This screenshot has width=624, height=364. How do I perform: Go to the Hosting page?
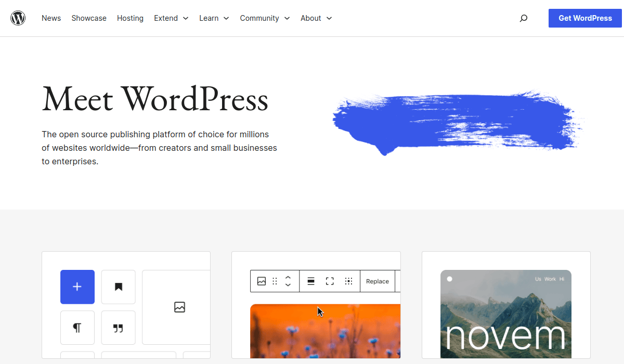130,18
